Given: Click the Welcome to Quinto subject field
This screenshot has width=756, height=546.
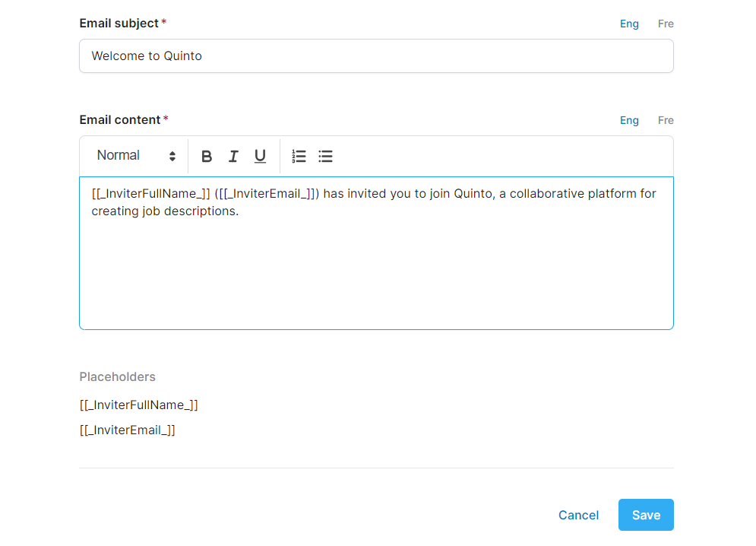Looking at the screenshot, I should (376, 56).
